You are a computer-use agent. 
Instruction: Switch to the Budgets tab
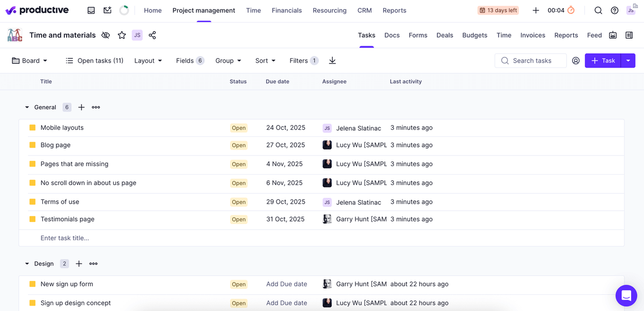click(x=474, y=35)
